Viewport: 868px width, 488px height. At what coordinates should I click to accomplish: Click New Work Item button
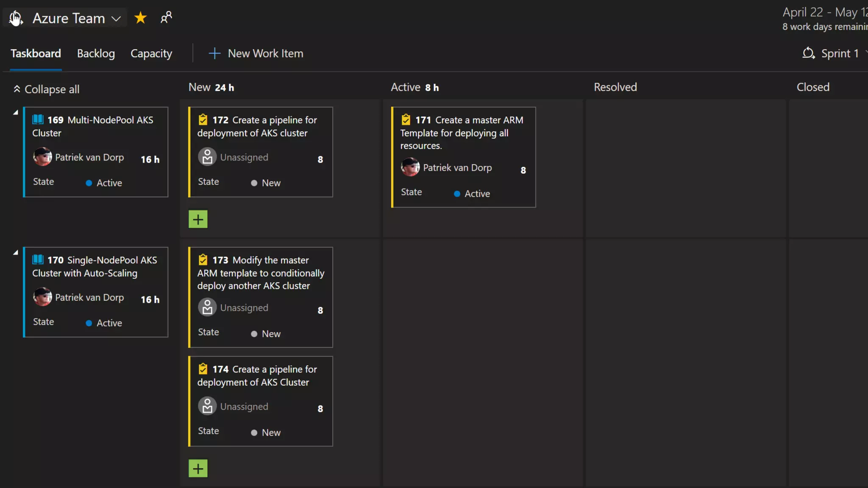click(x=256, y=53)
